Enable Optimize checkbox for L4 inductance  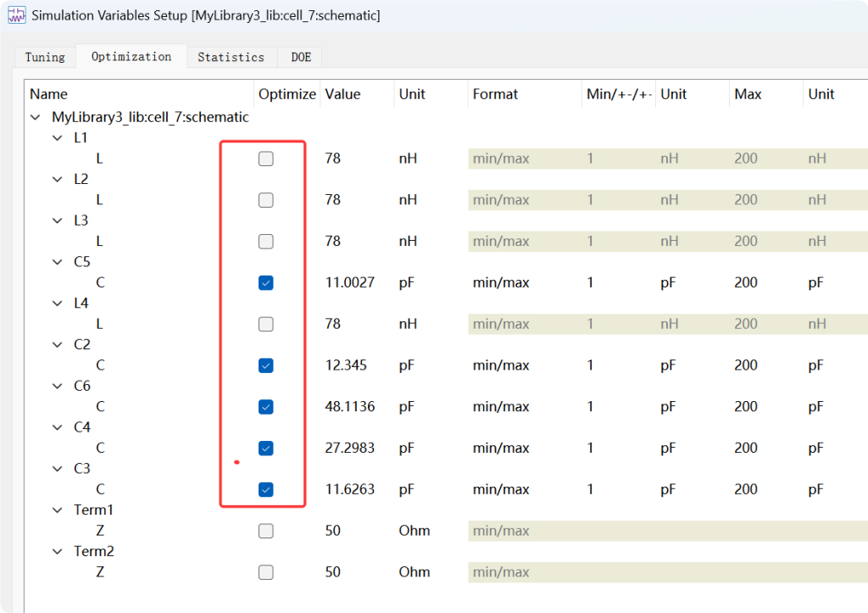(x=265, y=324)
